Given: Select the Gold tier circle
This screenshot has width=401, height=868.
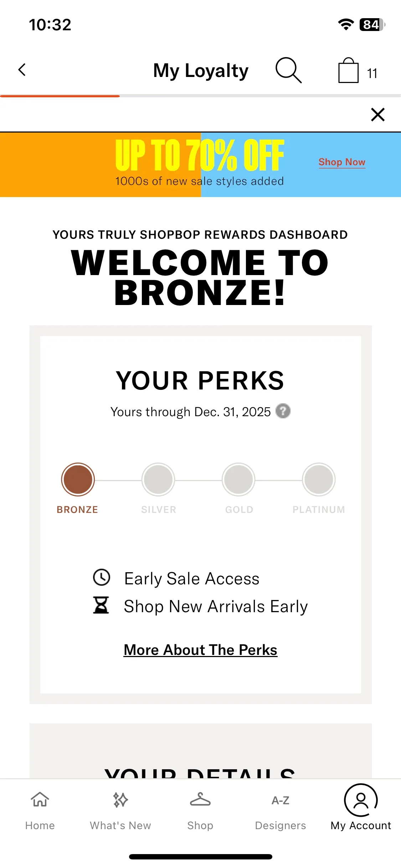Looking at the screenshot, I should [238, 480].
